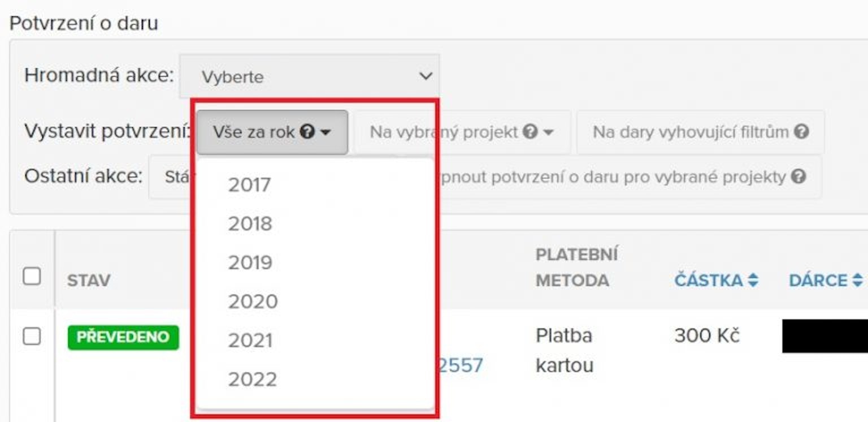The width and height of the screenshot is (868, 422).
Task: Sort by ČÁSTKA using sort arrows
Action: tap(753, 281)
